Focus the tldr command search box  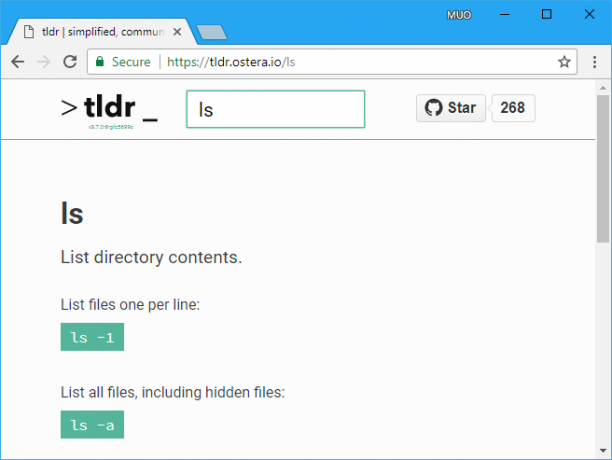pyautogui.click(x=276, y=109)
